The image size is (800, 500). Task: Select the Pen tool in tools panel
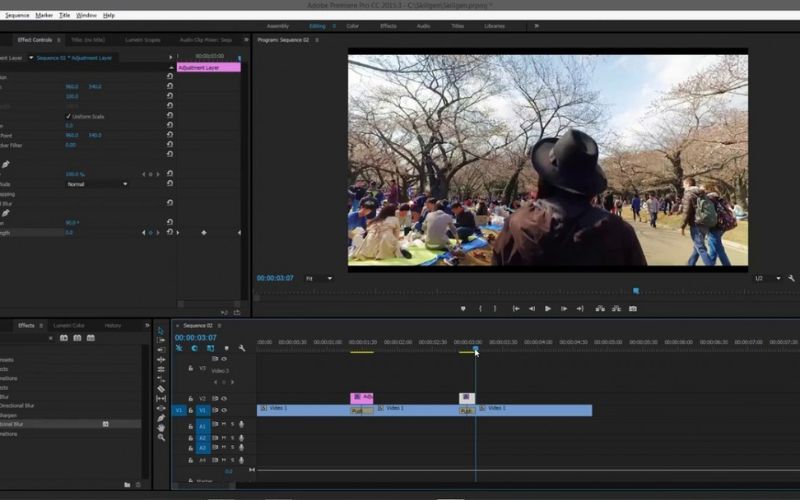point(161,418)
